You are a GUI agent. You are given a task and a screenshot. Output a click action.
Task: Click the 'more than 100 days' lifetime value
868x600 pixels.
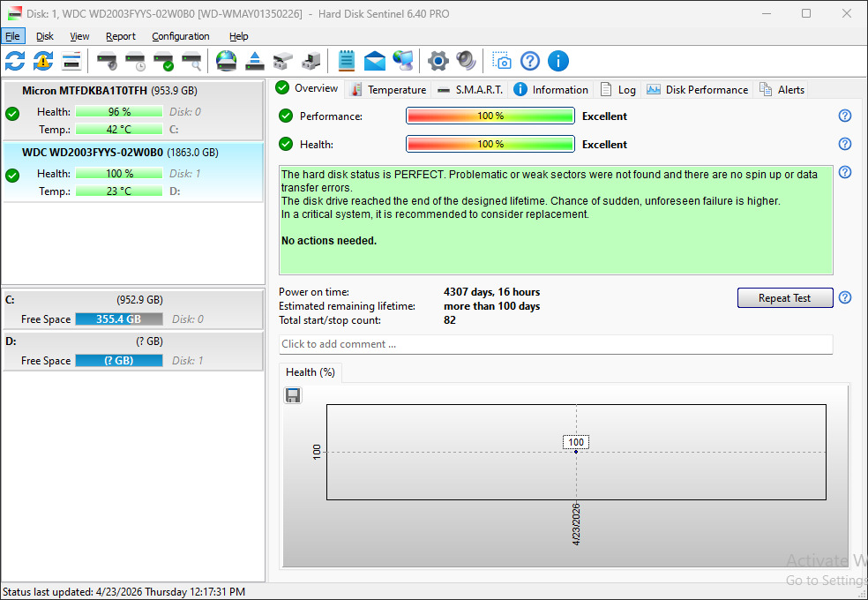point(491,306)
